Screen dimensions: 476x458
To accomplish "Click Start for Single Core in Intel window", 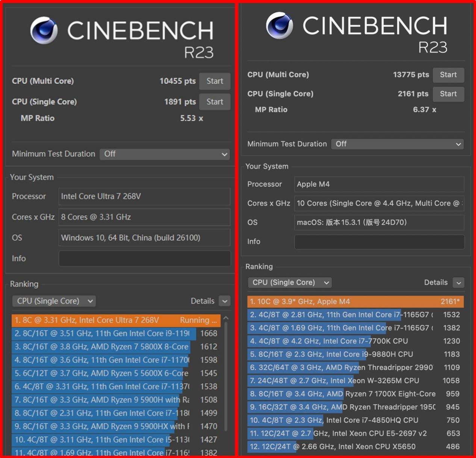I will coord(215,102).
